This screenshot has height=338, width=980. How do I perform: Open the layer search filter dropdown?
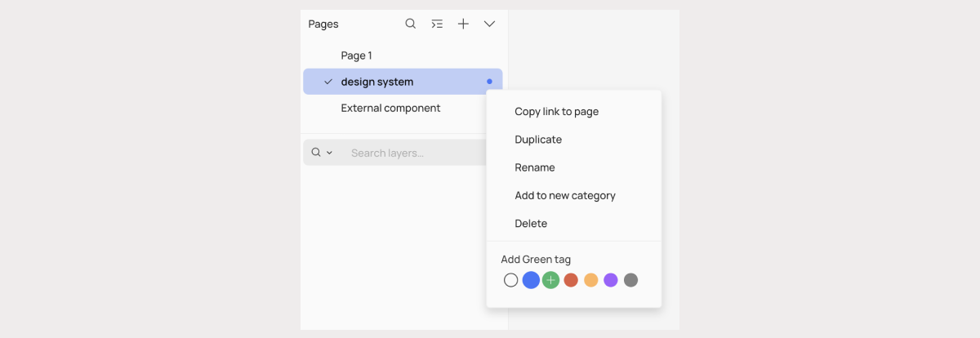[x=322, y=153]
